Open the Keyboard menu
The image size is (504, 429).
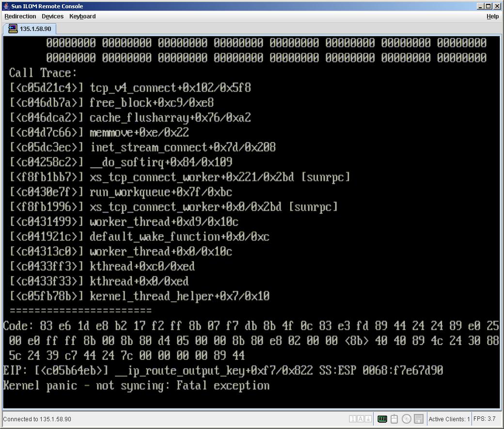(82, 16)
